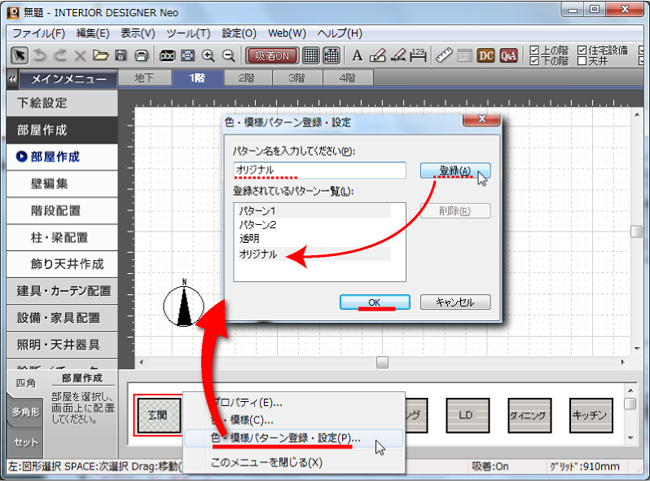Viewport: 650px width, 481px height.
Task: Click the open folder icon
Action: 99,55
